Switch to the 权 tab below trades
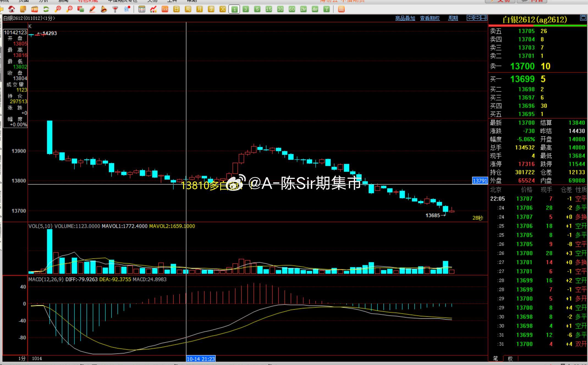This screenshot has height=365, width=588. (510, 359)
